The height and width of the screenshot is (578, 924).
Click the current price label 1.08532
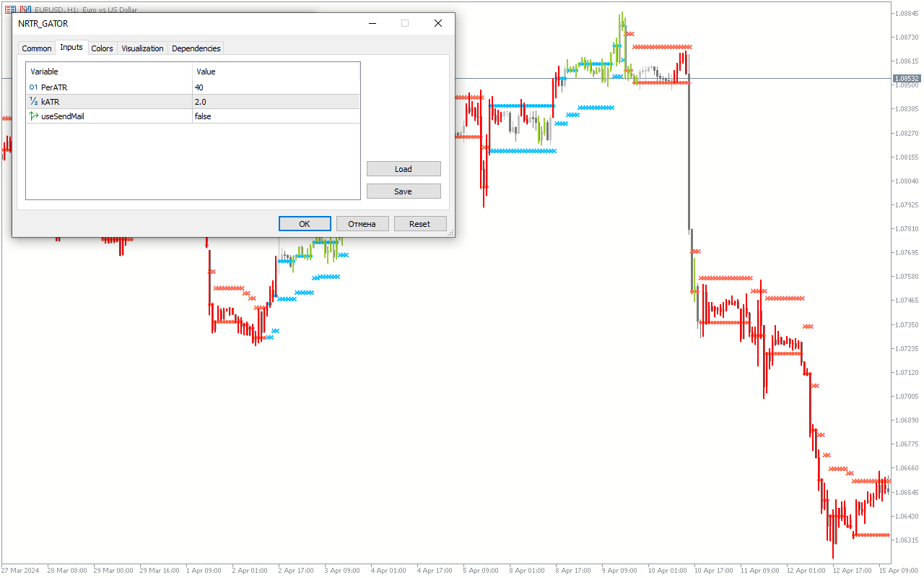coord(907,78)
